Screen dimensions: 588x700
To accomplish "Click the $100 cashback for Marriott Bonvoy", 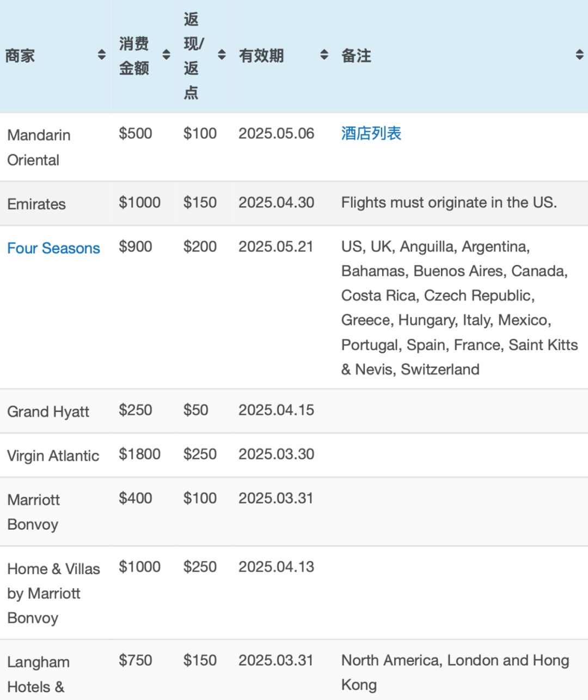I will [x=200, y=498].
